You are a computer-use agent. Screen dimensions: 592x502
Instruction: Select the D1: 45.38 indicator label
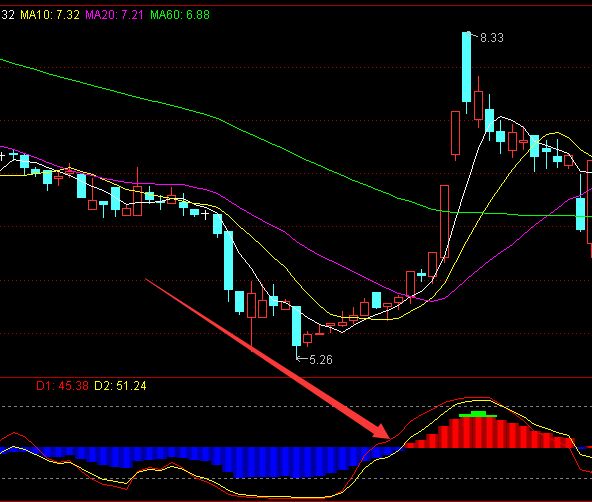62,386
